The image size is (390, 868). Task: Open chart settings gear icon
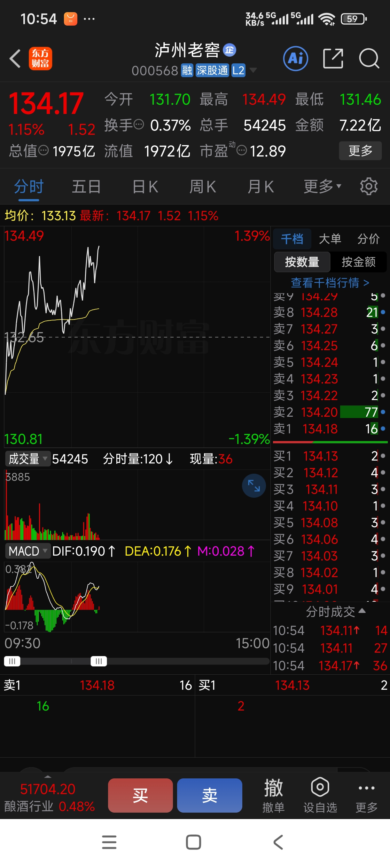(369, 186)
